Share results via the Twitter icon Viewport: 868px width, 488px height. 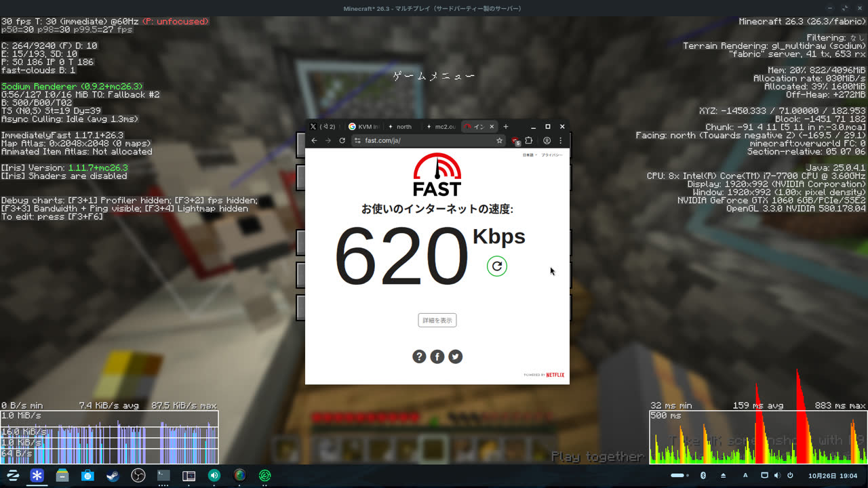coord(456,357)
